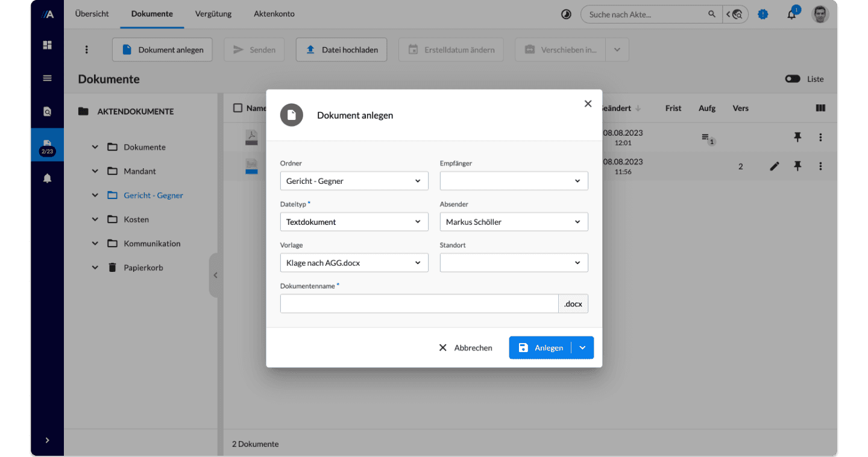Open recent file search history icon

[x=736, y=14]
